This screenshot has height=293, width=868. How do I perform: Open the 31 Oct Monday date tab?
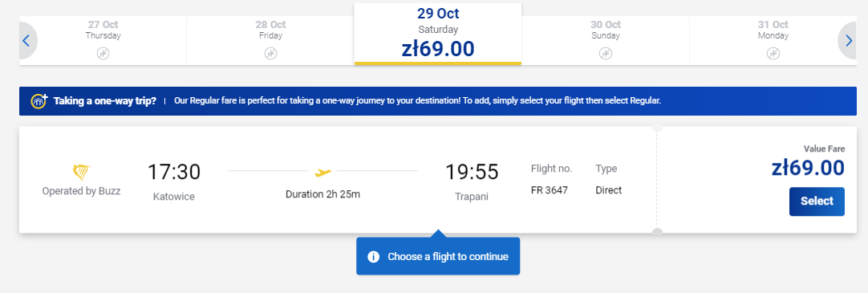point(773,40)
